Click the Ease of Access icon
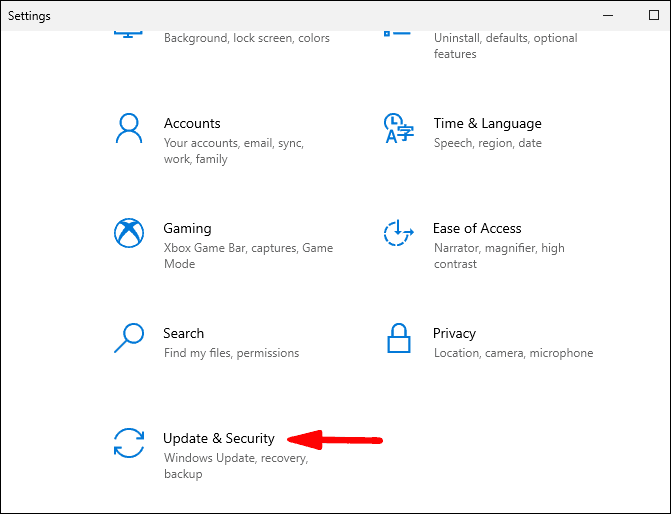 tap(398, 233)
